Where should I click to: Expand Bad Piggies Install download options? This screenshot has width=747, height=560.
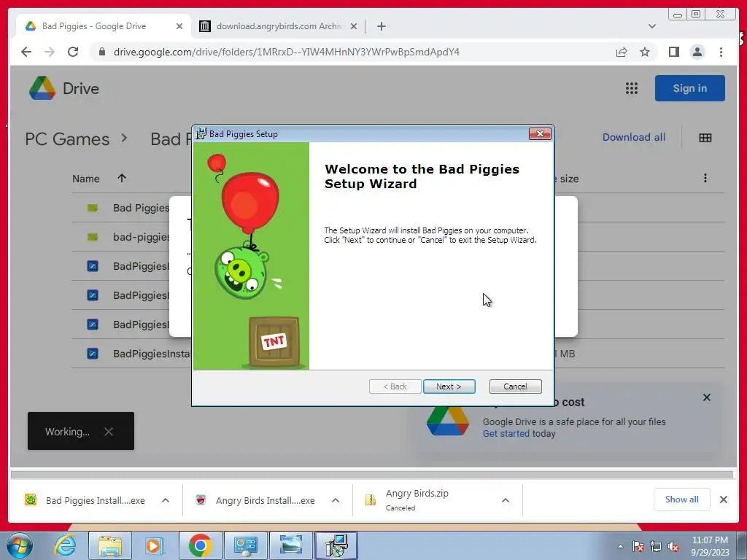(x=166, y=500)
